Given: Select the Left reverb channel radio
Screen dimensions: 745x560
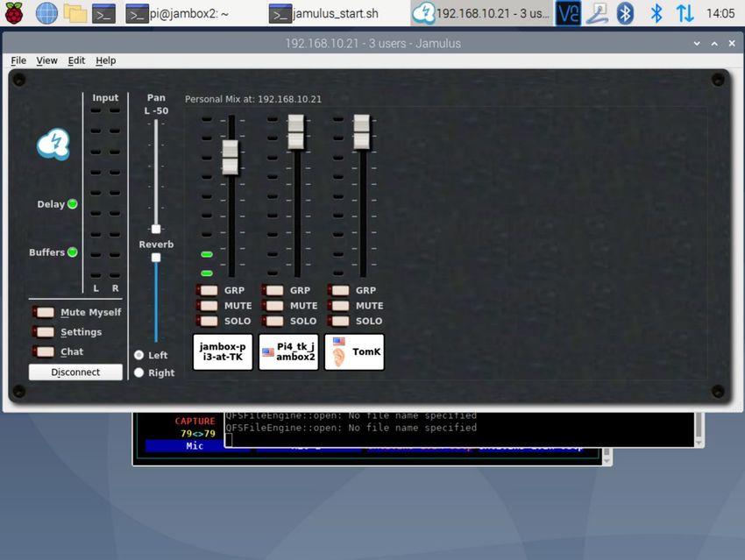Looking at the screenshot, I should (x=139, y=355).
